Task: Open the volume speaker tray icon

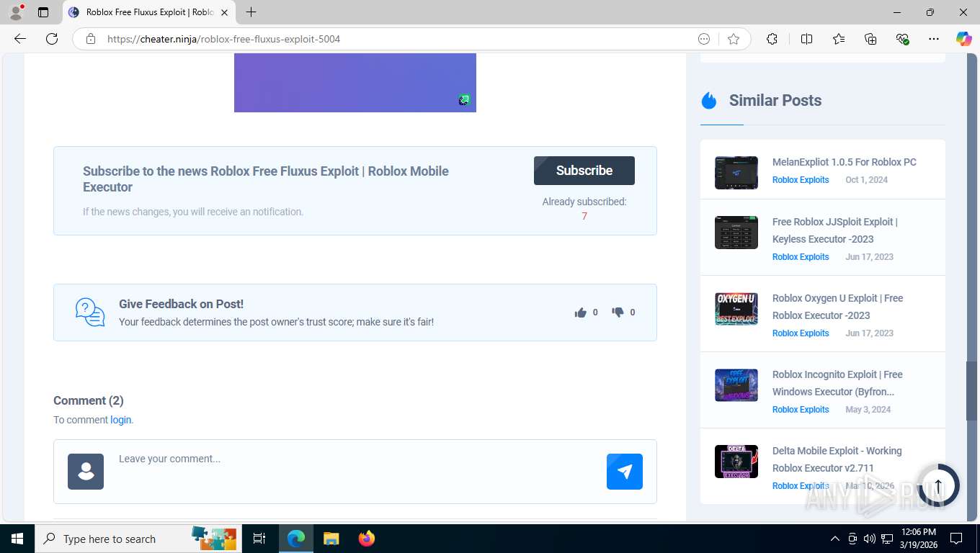Action: (870, 539)
